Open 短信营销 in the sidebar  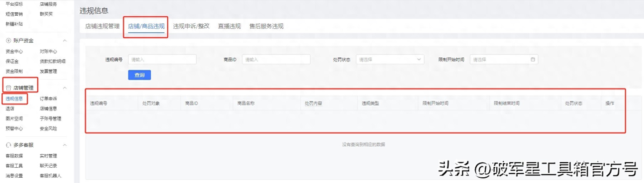click(x=14, y=14)
